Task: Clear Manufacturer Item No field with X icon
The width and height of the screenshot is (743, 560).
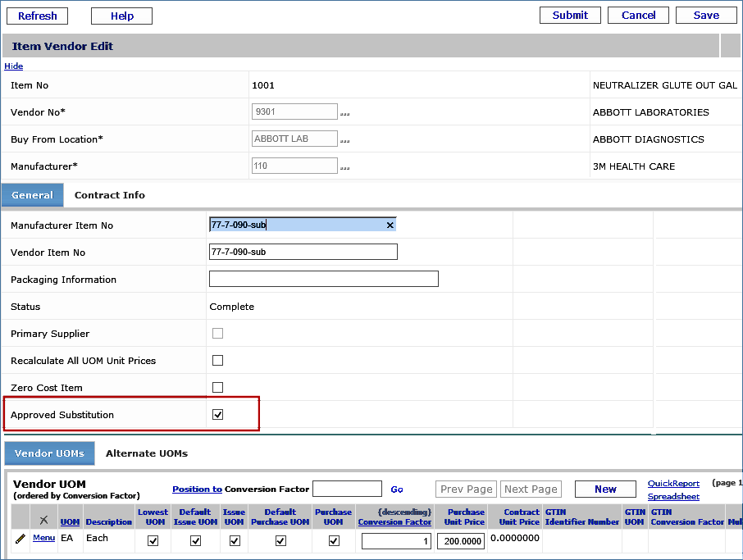Action: point(390,225)
